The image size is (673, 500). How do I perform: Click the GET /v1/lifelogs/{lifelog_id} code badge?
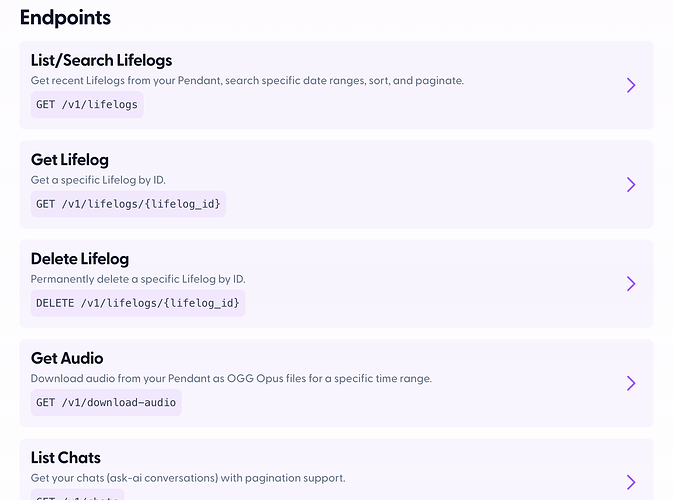129,204
